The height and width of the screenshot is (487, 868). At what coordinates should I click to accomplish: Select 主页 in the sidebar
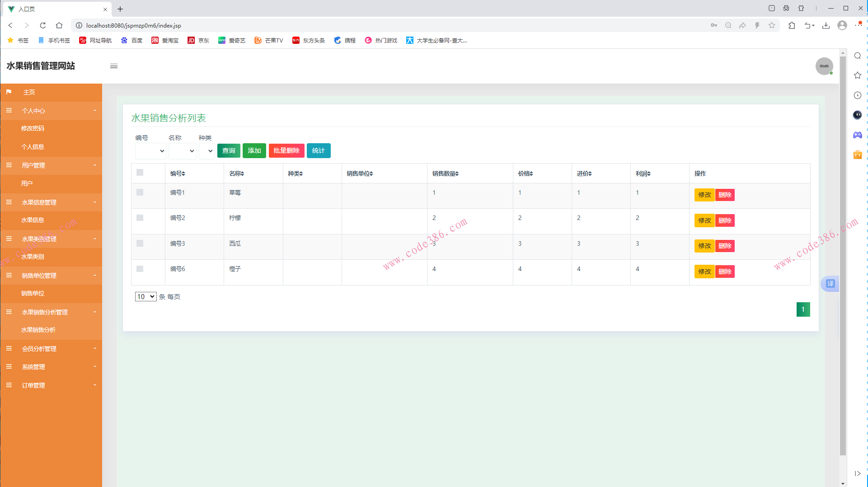[x=29, y=92]
